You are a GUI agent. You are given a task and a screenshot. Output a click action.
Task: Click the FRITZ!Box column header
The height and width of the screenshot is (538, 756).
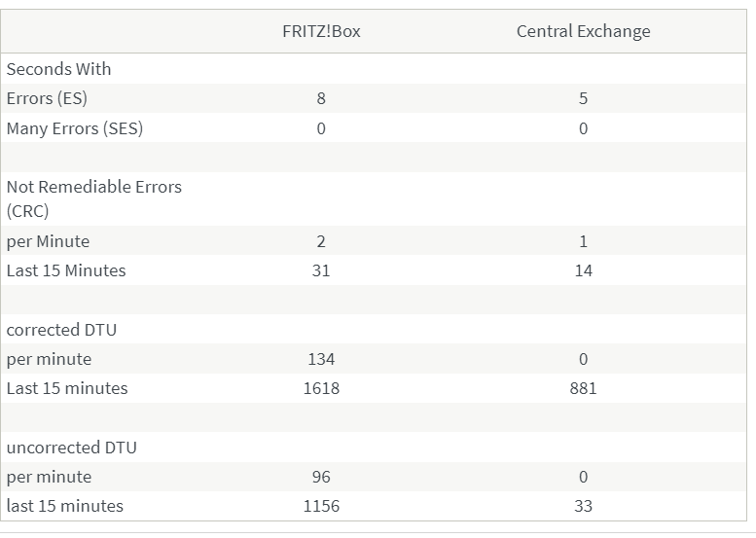[x=321, y=31]
